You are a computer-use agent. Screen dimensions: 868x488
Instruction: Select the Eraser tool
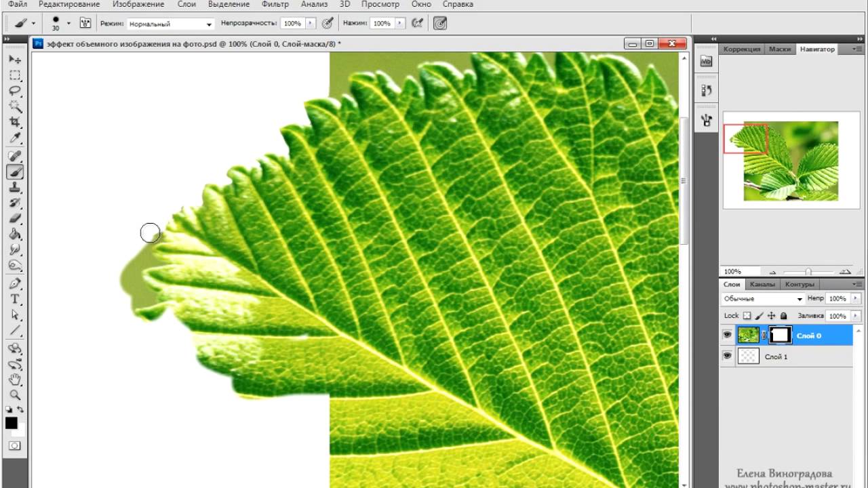[x=15, y=219]
